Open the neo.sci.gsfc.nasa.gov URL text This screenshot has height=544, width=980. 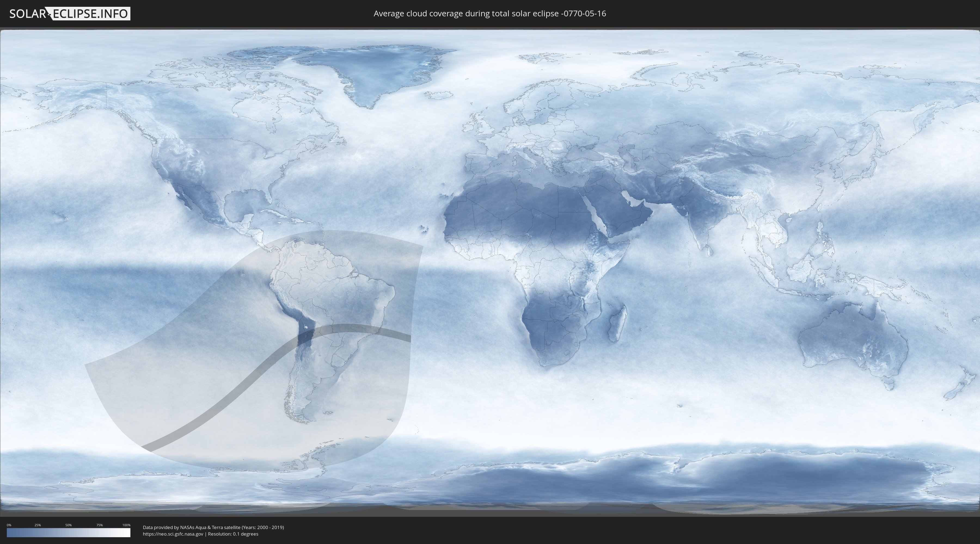173,534
